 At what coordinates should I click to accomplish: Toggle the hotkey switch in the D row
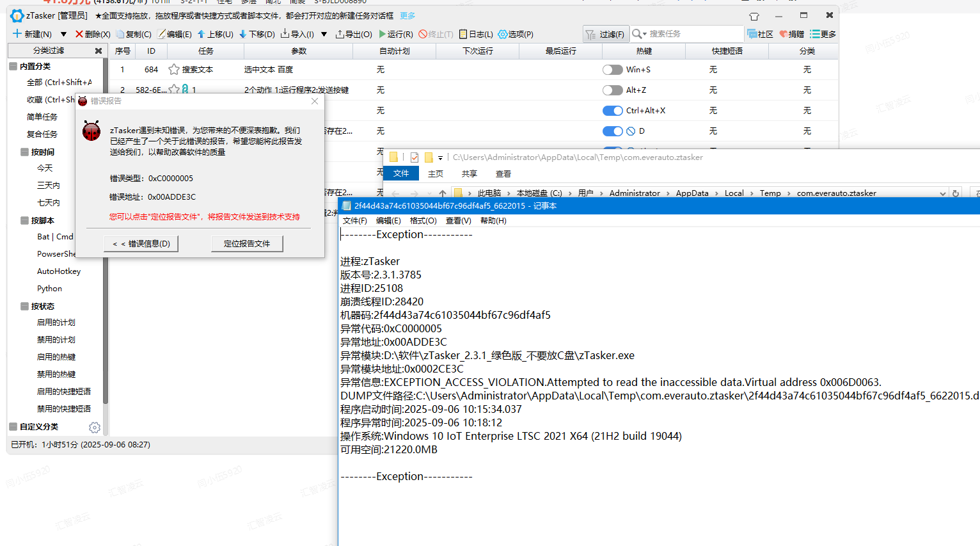click(613, 131)
